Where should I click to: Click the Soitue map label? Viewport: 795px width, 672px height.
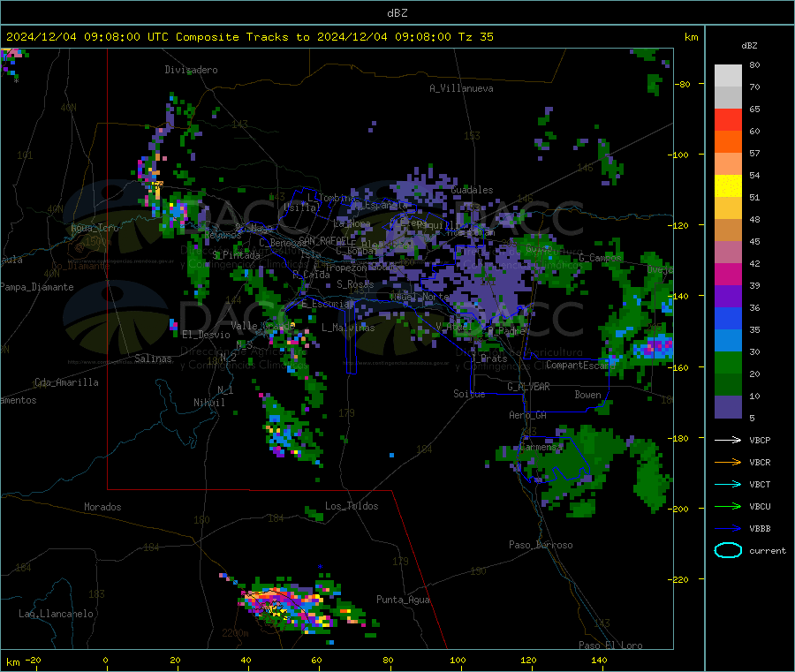click(x=469, y=394)
